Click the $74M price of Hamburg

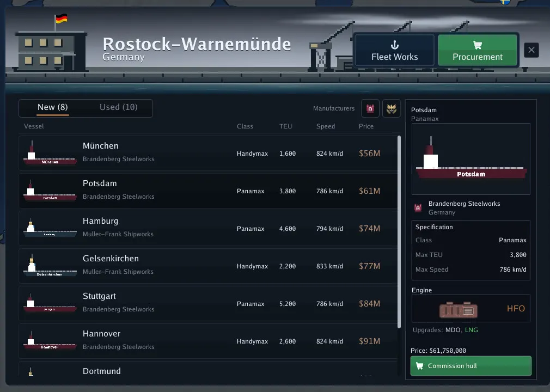pos(369,228)
